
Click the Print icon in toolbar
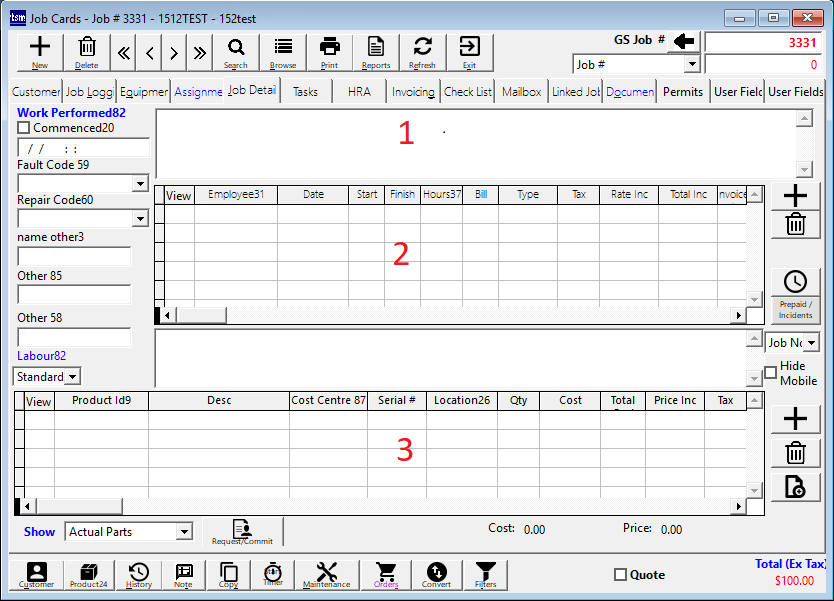click(x=329, y=50)
